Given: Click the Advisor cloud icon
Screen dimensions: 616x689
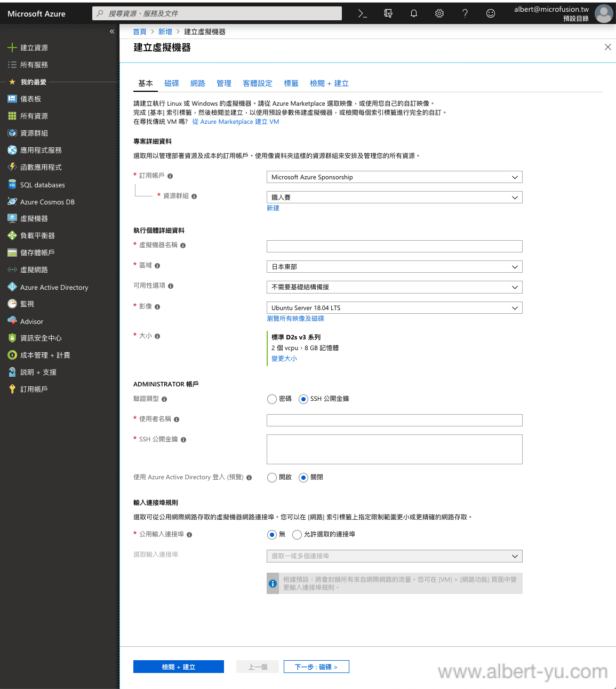Looking at the screenshot, I should pyautogui.click(x=12, y=321).
